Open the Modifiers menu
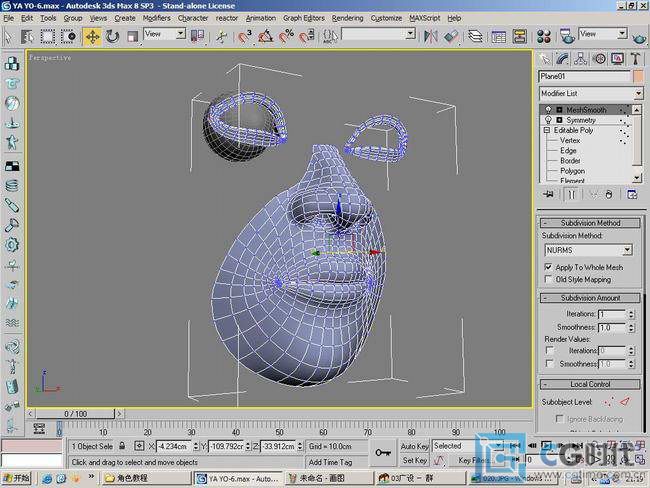Viewport: 650px width, 488px height. pos(156,18)
